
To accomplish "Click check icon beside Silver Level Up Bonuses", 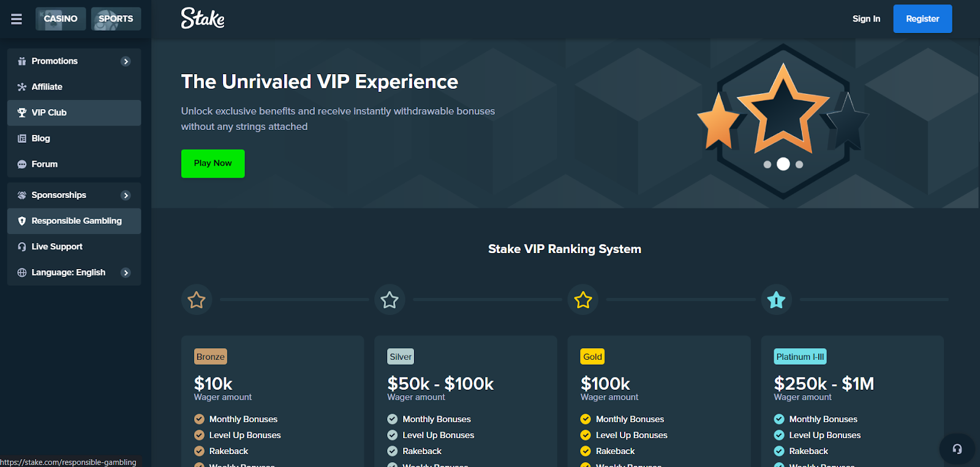I will pos(393,435).
